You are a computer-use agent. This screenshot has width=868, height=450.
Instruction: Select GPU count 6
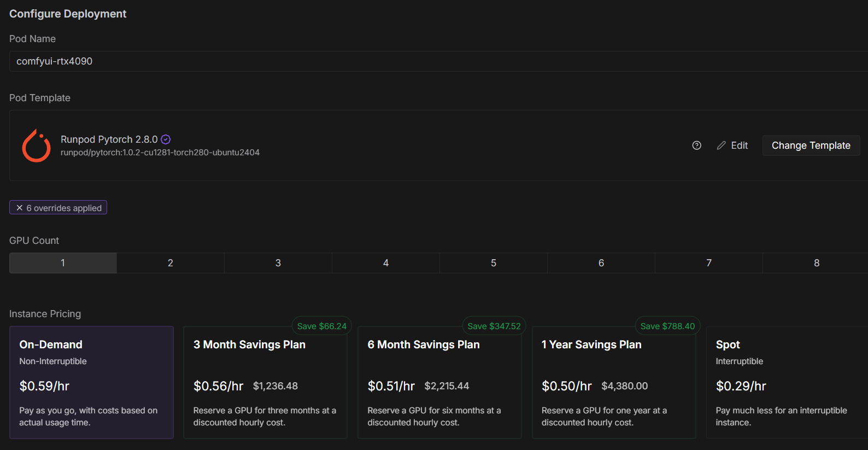(601, 263)
